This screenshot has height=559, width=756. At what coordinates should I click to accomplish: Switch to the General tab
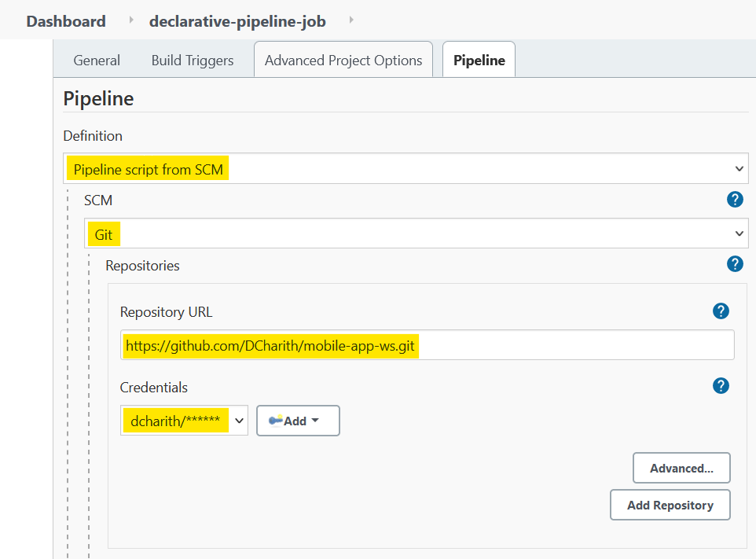pyautogui.click(x=97, y=61)
